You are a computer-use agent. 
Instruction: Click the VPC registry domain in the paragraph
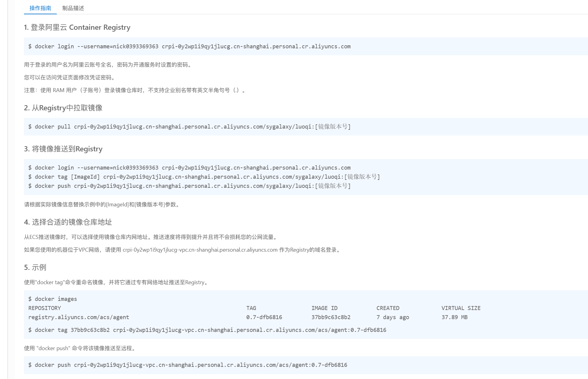200,250
